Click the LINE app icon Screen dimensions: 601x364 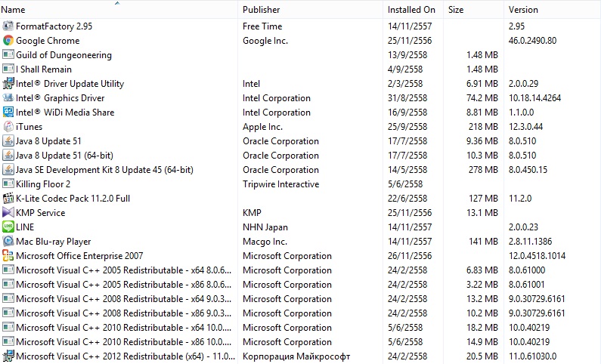point(8,227)
